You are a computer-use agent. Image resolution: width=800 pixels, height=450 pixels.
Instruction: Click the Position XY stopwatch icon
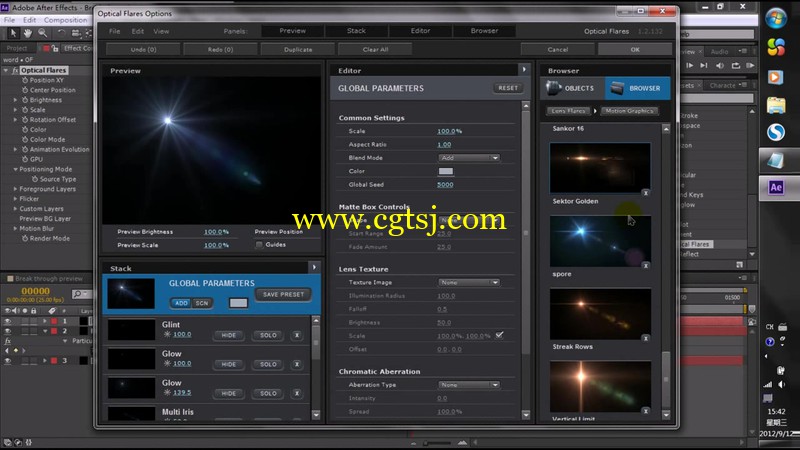click(x=25, y=80)
